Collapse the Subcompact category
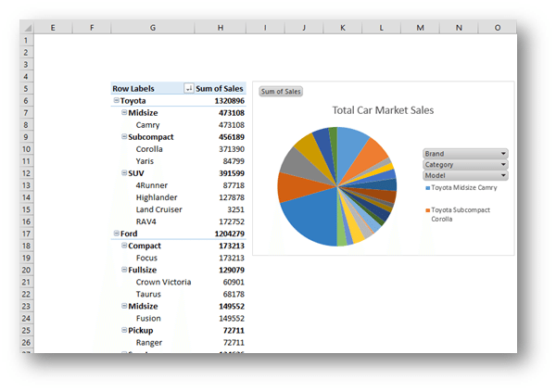 [124, 136]
